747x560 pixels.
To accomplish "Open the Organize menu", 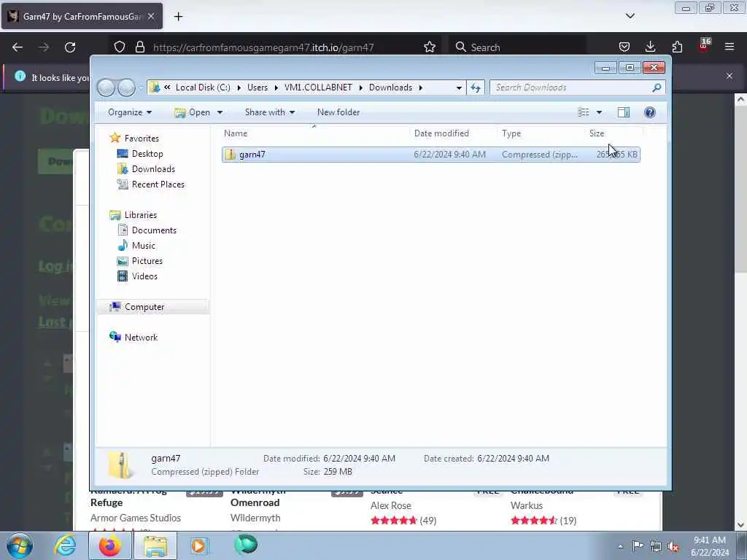I will click(x=130, y=112).
